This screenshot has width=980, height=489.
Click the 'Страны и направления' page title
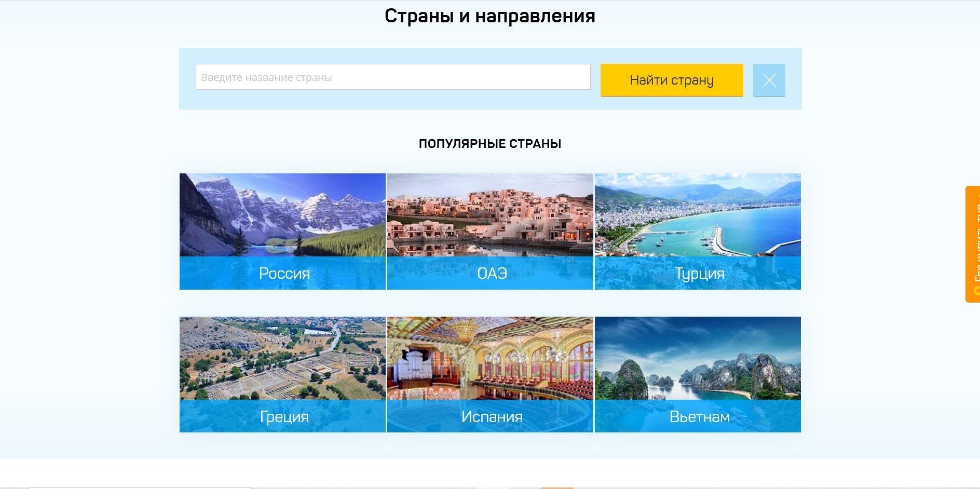tap(489, 16)
